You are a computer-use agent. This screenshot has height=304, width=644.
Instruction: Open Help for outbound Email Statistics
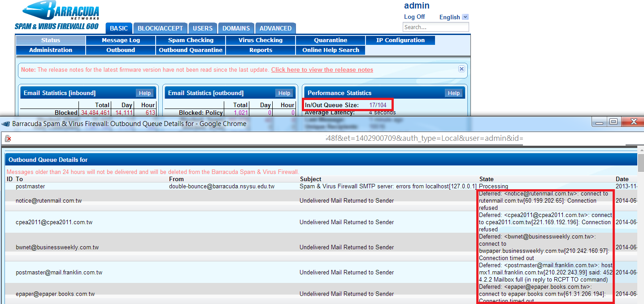pyautogui.click(x=284, y=93)
